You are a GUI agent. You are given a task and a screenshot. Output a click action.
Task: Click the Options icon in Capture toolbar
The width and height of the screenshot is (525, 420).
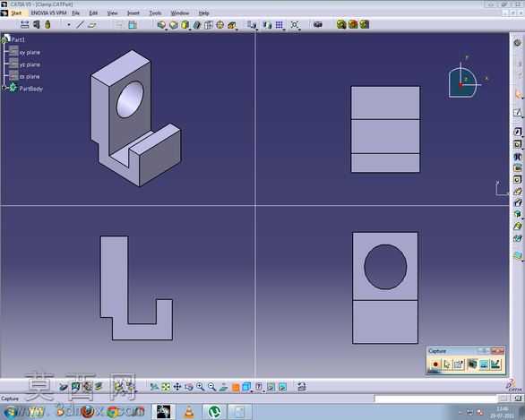459,364
